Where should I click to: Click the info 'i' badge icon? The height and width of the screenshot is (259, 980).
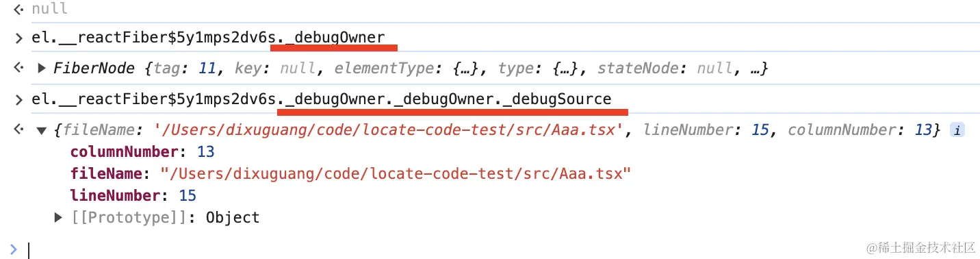(957, 130)
